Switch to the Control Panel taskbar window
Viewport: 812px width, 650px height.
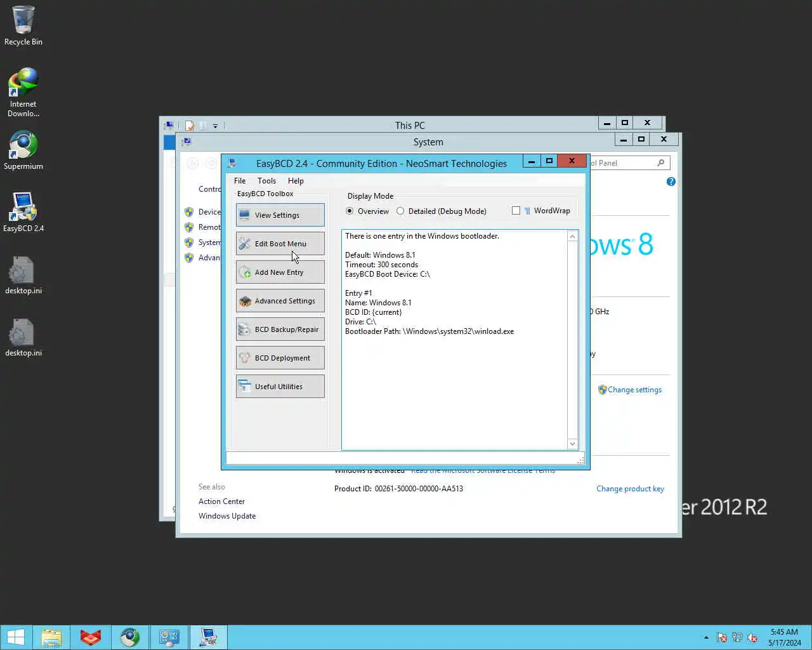coord(169,637)
